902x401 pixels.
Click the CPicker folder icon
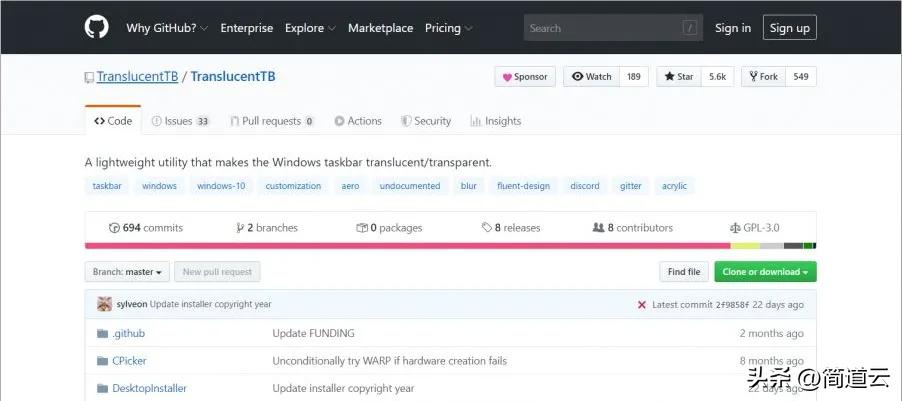click(x=102, y=360)
